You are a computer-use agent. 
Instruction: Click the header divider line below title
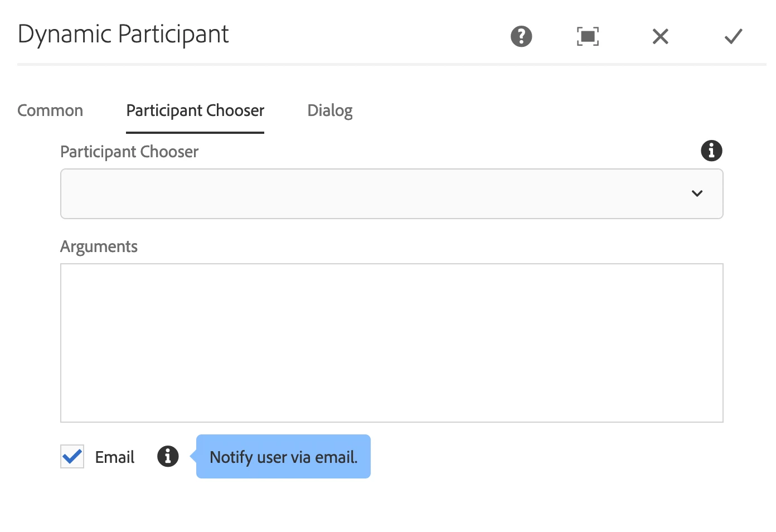click(x=392, y=65)
